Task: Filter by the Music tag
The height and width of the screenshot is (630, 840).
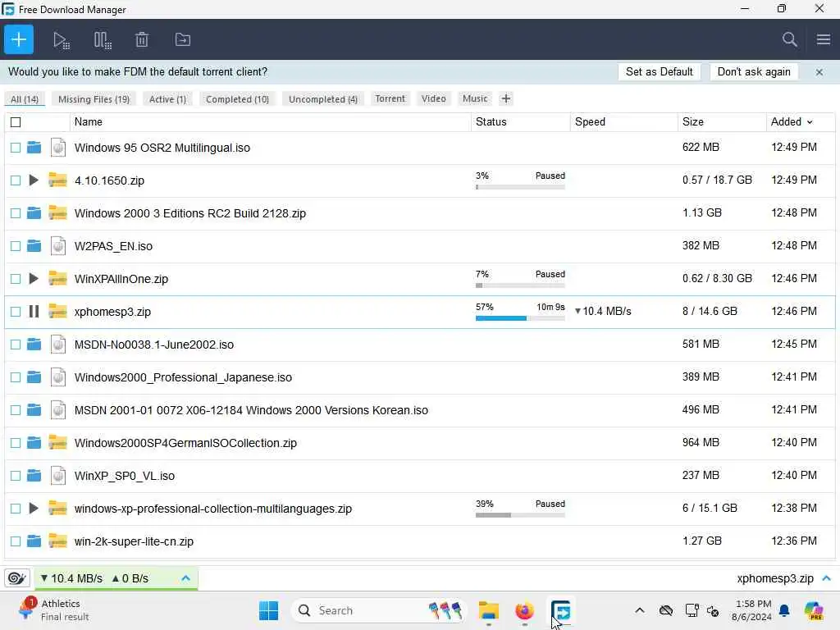Action: click(475, 98)
